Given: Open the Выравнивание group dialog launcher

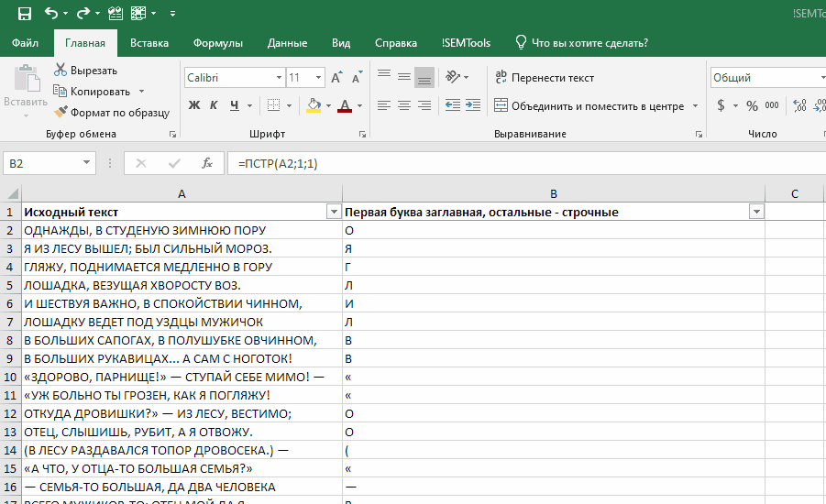Looking at the screenshot, I should pos(699,135).
